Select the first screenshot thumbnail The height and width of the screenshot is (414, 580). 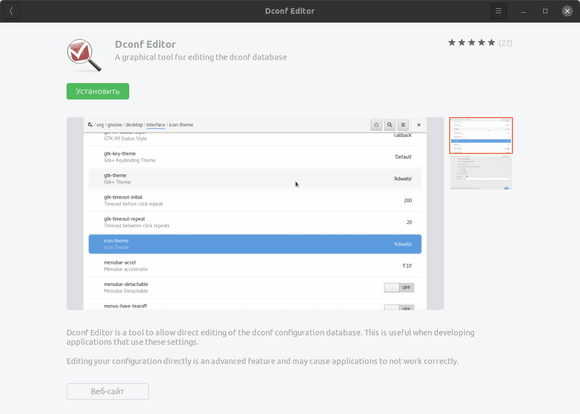(481, 135)
